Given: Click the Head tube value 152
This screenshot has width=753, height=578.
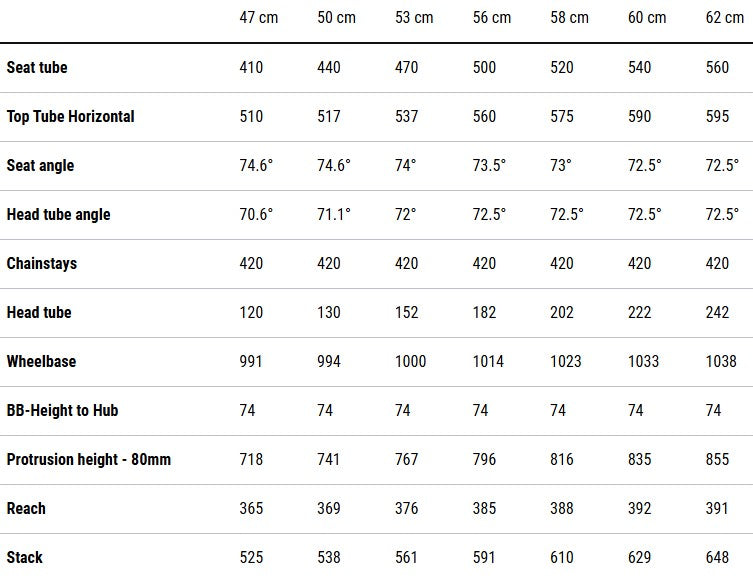Looking at the screenshot, I should pos(408,312).
